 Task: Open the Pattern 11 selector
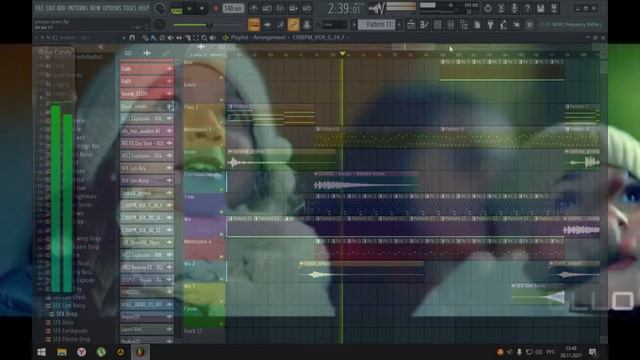(376, 25)
